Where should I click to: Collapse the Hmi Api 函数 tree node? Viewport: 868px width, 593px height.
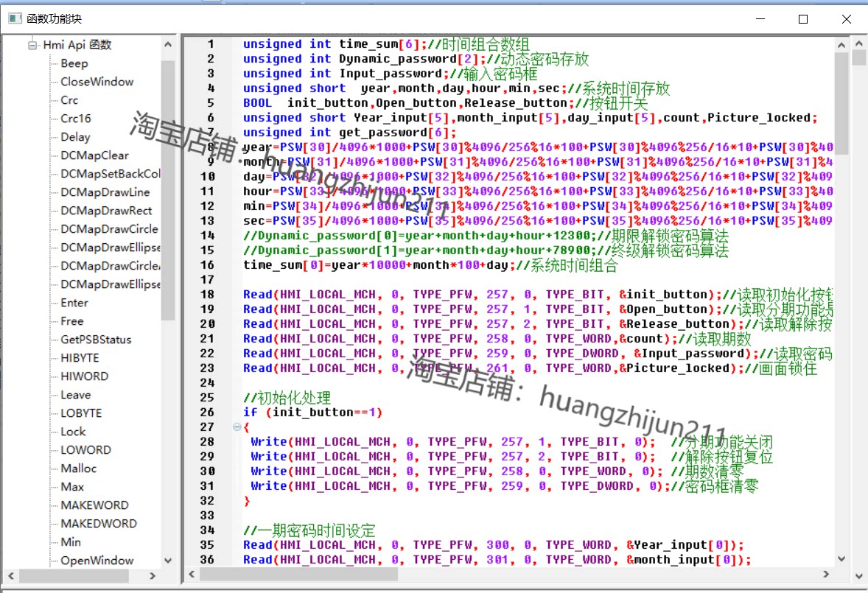(32, 45)
